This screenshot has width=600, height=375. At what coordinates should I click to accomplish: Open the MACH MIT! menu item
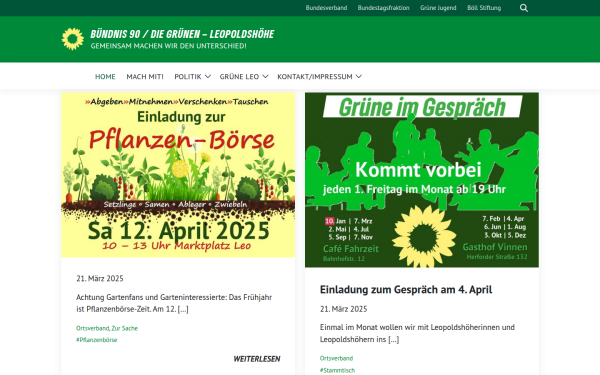[145, 77]
